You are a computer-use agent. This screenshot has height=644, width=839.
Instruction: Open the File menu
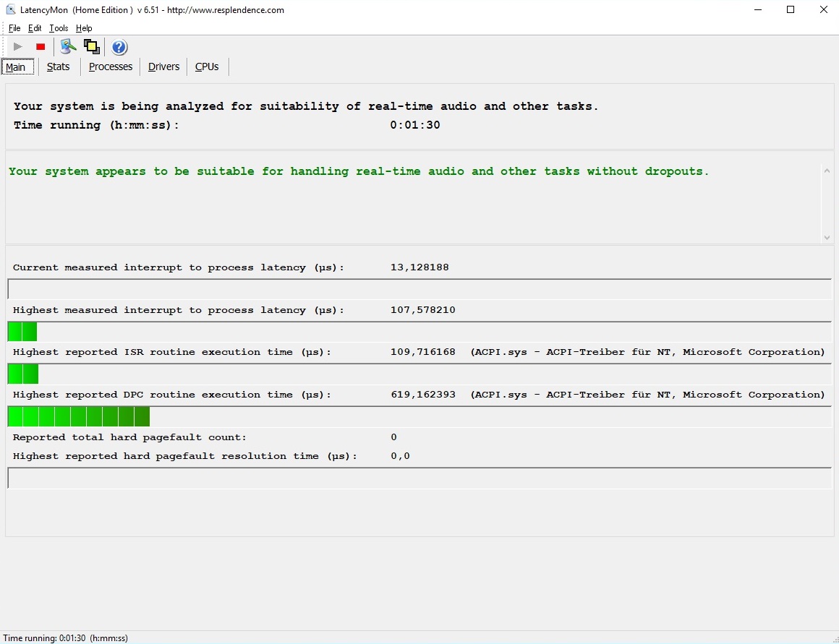[14, 28]
